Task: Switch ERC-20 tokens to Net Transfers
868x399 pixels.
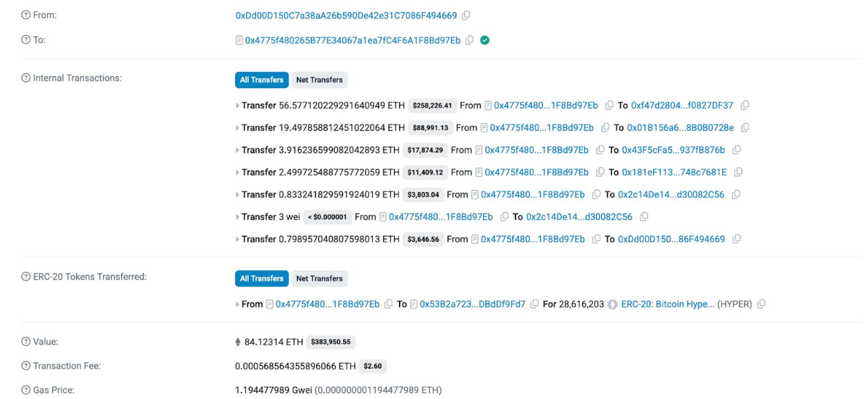Action: (319, 279)
